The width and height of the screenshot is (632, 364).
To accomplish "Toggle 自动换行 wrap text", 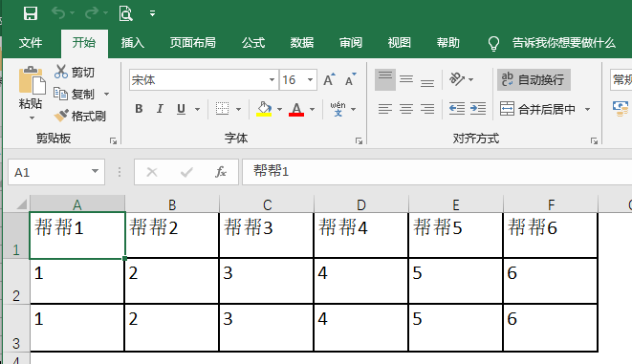I will point(534,79).
